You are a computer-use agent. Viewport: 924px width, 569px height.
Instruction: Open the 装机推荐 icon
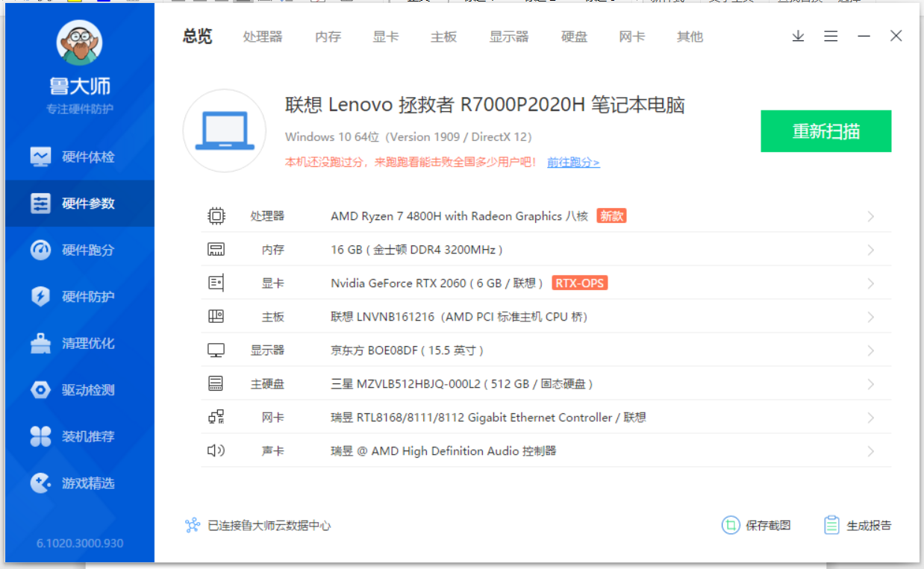click(x=40, y=436)
